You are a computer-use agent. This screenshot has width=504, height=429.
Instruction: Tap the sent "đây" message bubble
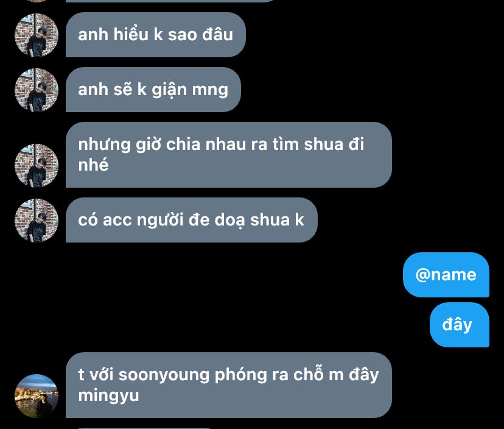coord(460,324)
